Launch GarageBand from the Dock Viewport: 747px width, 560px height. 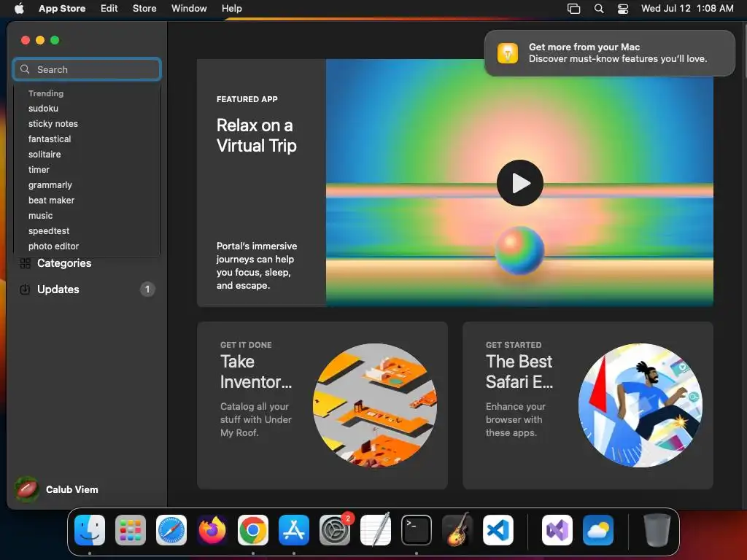point(457,530)
